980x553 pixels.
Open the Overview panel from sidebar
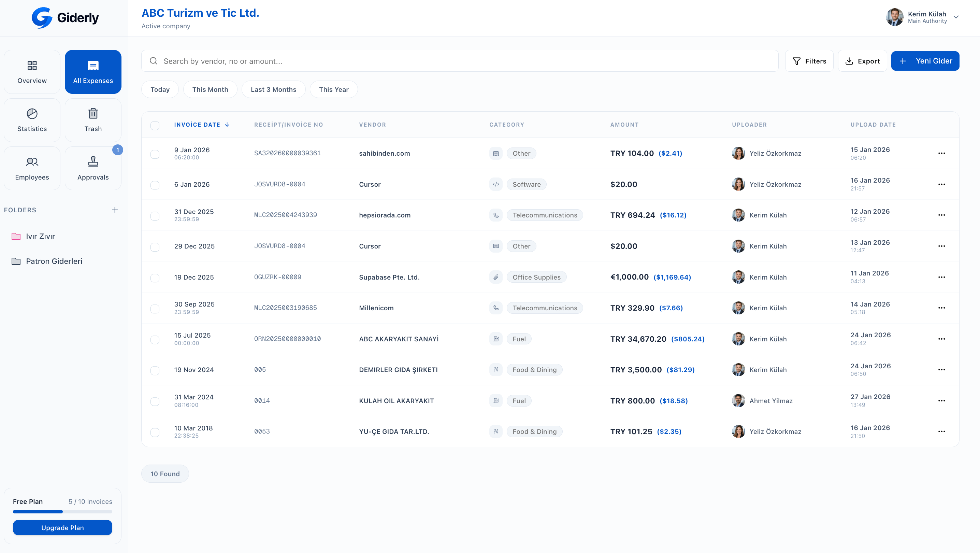(32, 72)
